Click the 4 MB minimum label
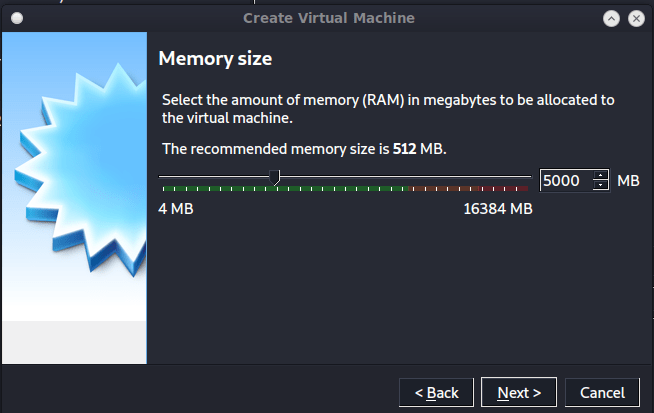This screenshot has height=413, width=654. (x=176, y=209)
